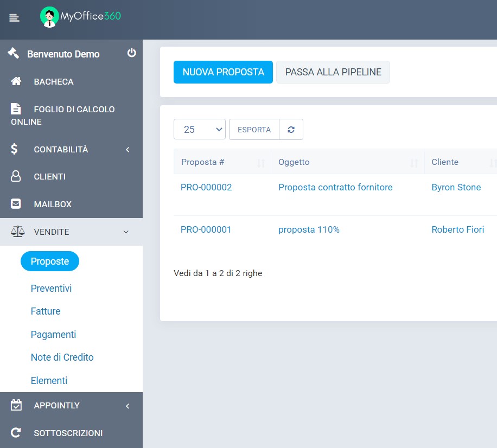
Task: Click the refresh table icon
Action: tap(291, 129)
